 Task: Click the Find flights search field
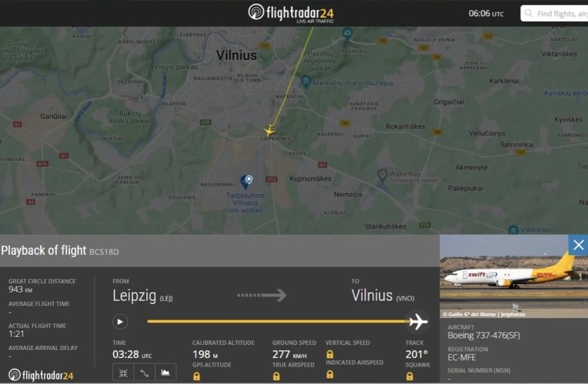click(x=554, y=13)
